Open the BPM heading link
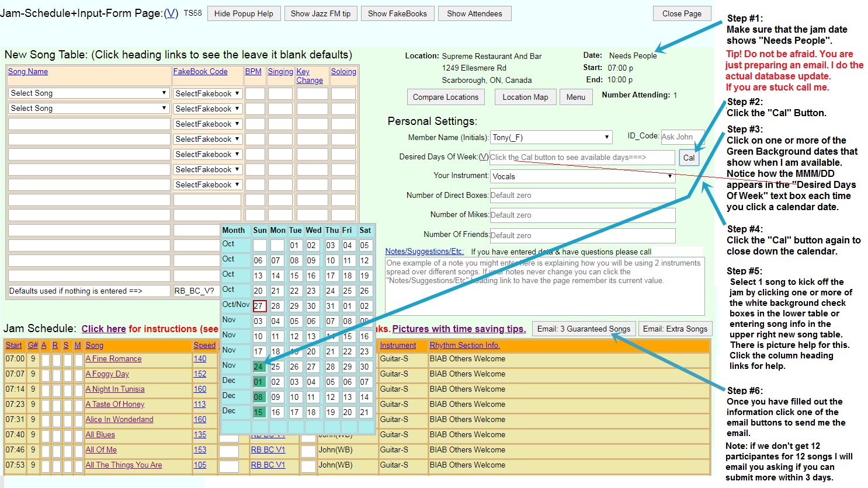 (x=254, y=71)
